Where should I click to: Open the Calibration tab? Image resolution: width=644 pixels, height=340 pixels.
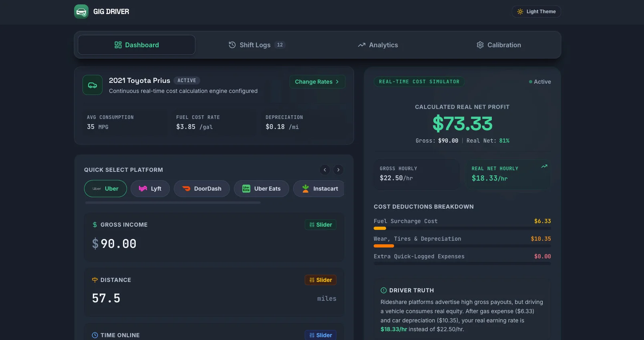click(x=499, y=45)
